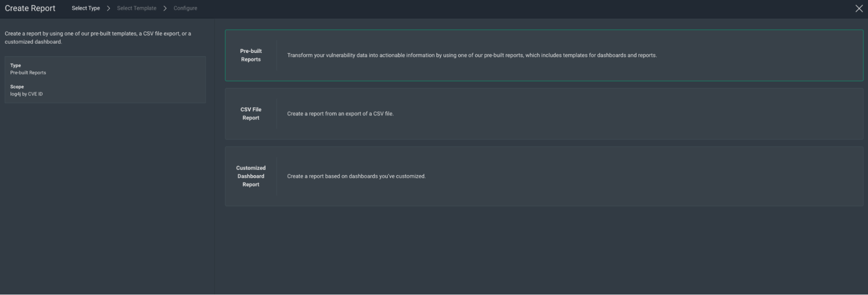Click the 'log4j by CVE ID' scope value
Image resolution: width=868 pixels, height=295 pixels.
tap(26, 94)
